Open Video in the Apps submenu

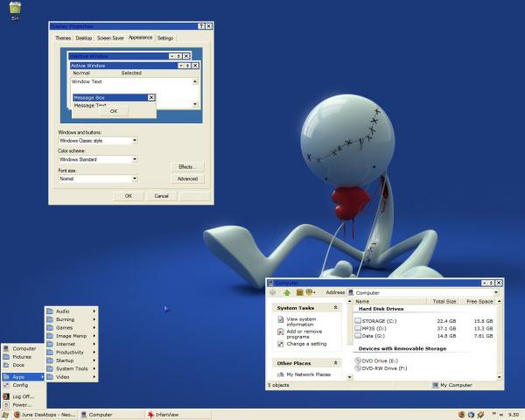click(x=72, y=377)
